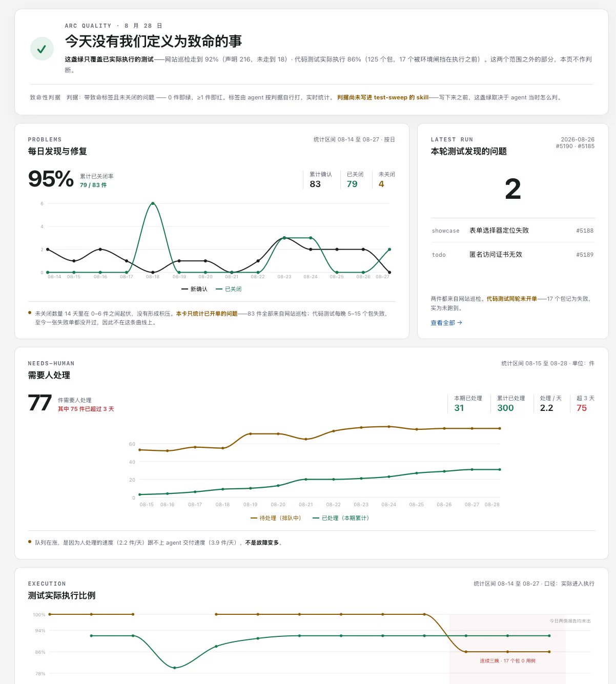Open the 查看全部 link
The height and width of the screenshot is (684, 616).
pos(446,323)
